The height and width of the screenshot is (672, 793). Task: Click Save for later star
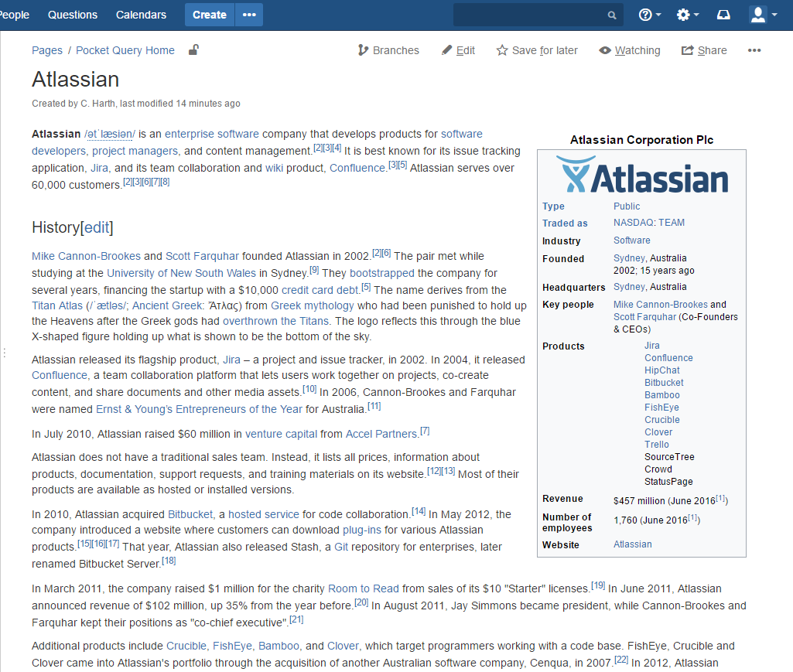point(537,50)
